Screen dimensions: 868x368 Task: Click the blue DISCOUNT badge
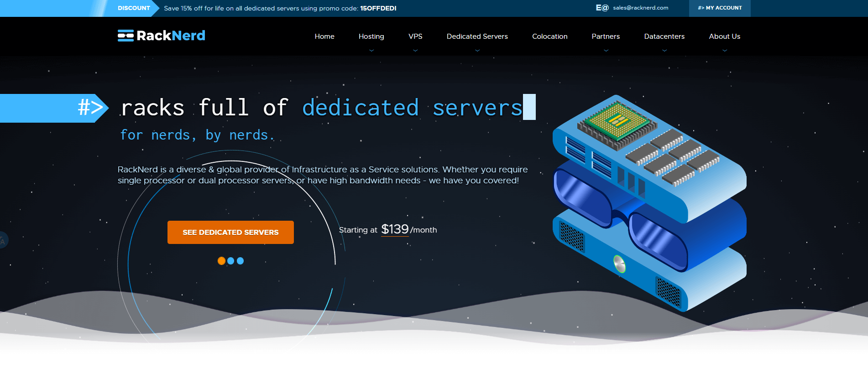tap(133, 8)
